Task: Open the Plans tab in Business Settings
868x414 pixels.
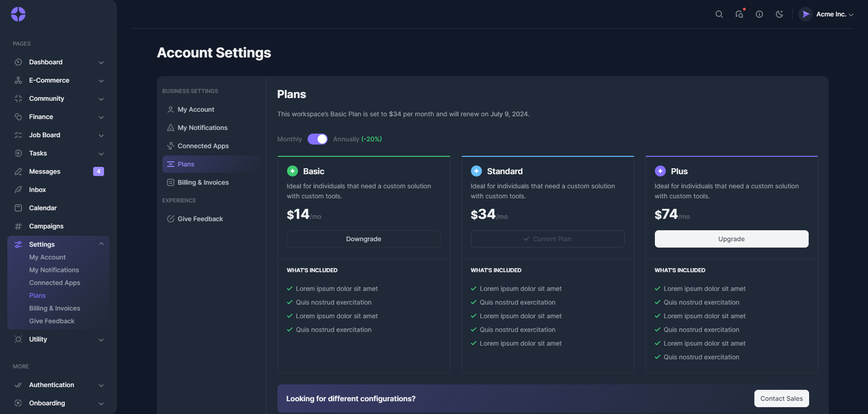Action: point(186,164)
